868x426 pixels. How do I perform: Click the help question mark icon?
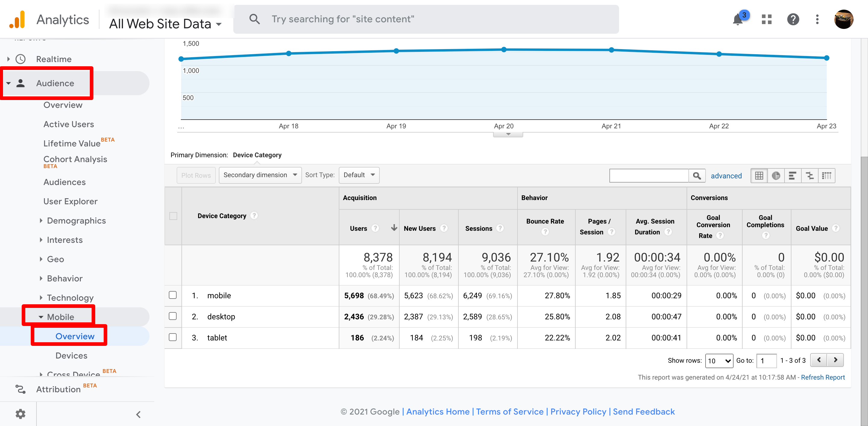[x=793, y=20]
